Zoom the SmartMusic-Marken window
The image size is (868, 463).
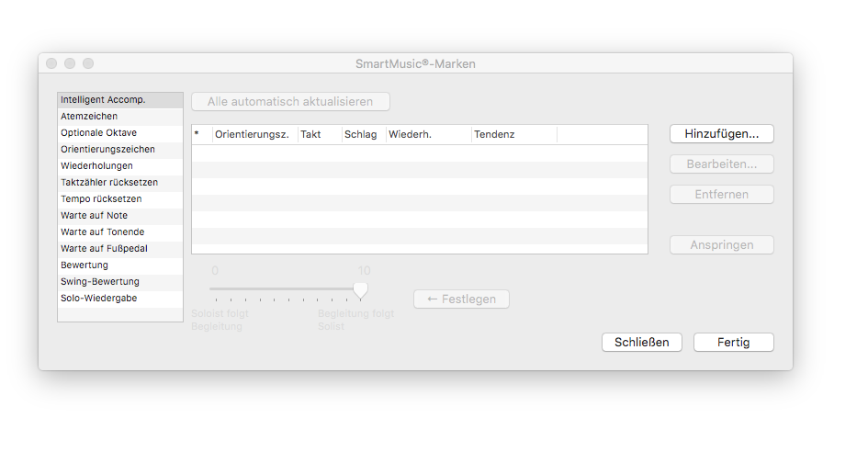[x=88, y=63]
